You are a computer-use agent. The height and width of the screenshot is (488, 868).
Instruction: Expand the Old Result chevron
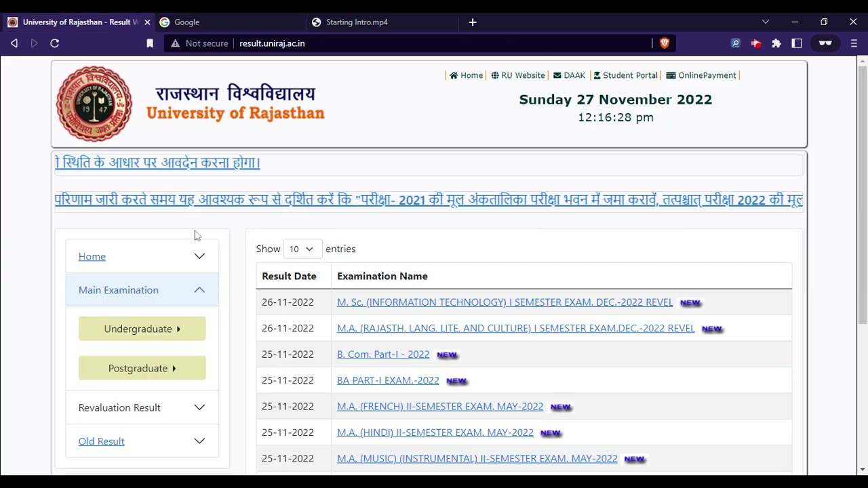(199, 441)
